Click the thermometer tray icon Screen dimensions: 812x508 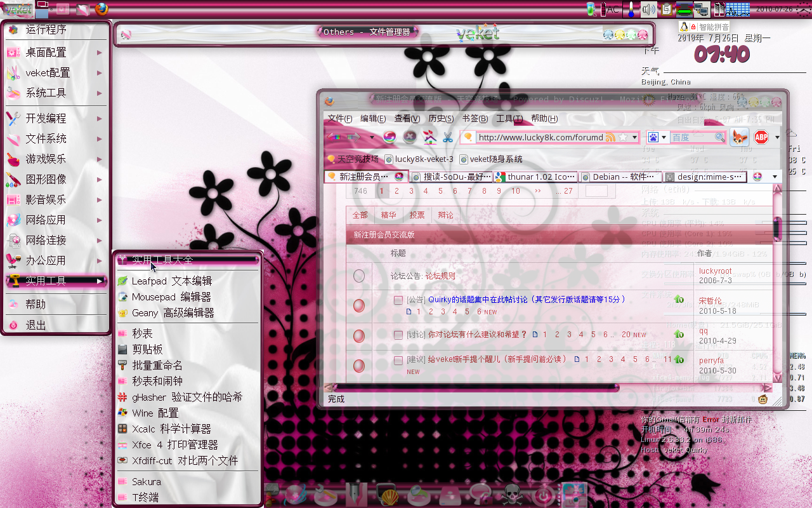click(x=631, y=10)
